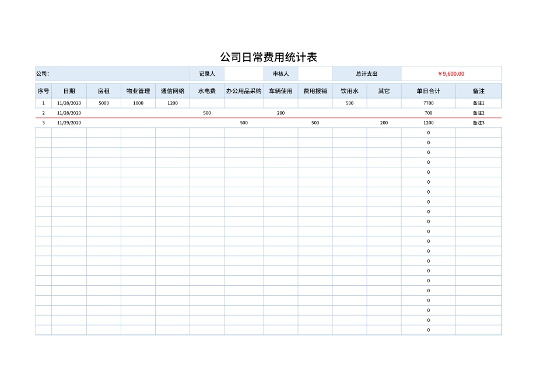Select the 公司 input field
Image resolution: width=554 pixels, height=392 pixels.
[117, 73]
